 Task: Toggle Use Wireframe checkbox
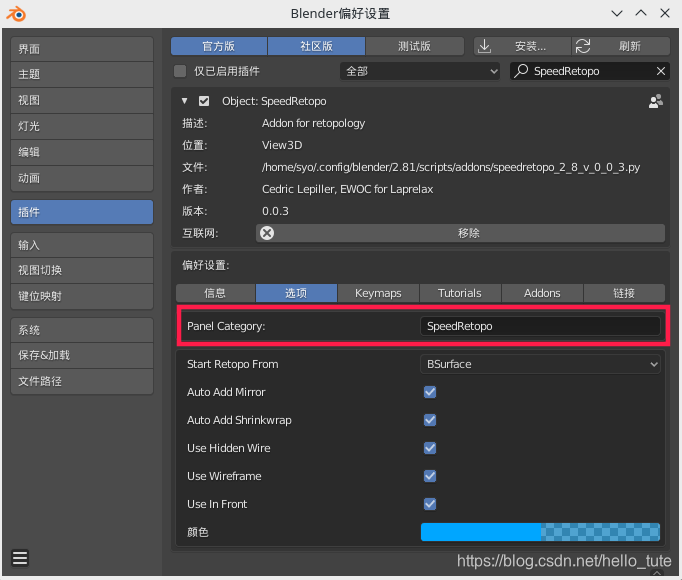click(x=430, y=476)
